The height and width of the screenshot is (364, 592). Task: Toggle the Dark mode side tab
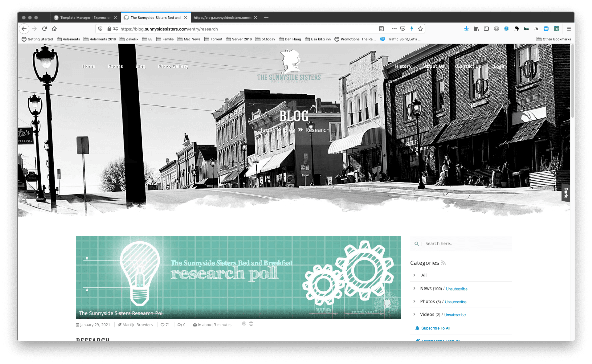tap(566, 192)
